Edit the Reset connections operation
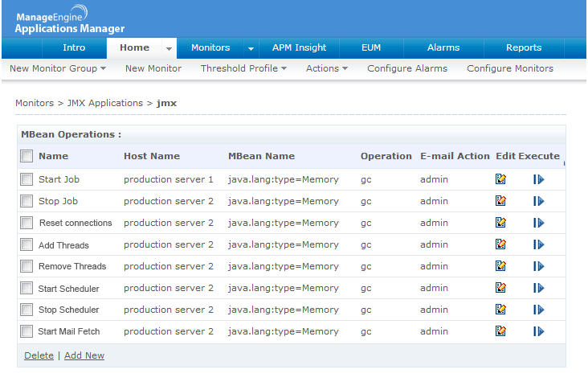The width and height of the screenshot is (588, 390). click(x=500, y=223)
